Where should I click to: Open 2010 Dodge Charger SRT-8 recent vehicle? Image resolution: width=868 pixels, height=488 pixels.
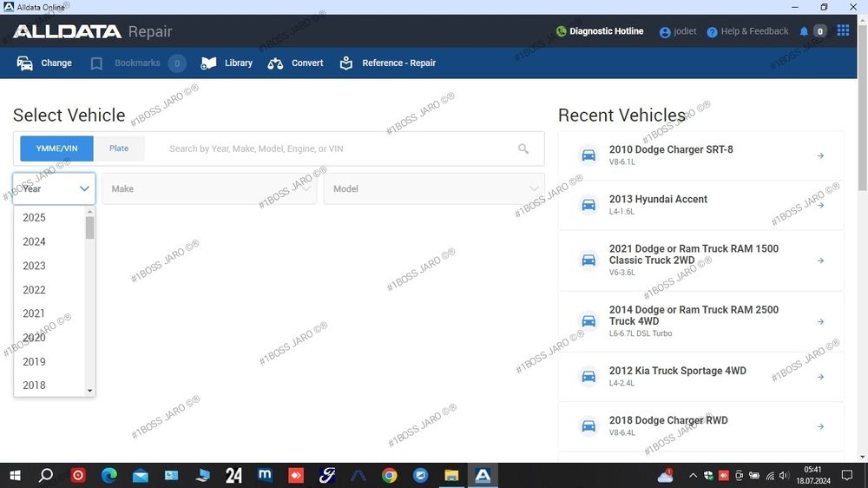tap(700, 155)
